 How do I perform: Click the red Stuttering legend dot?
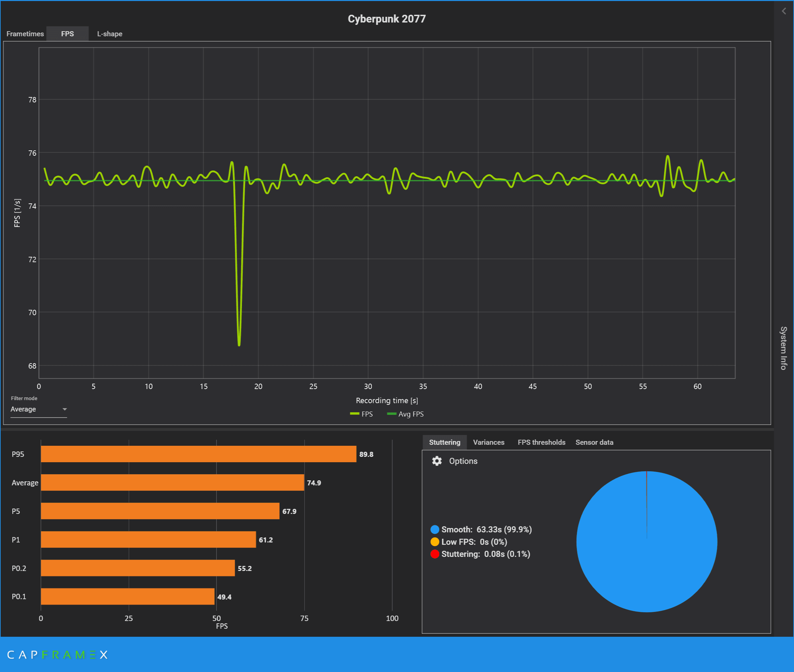(435, 554)
